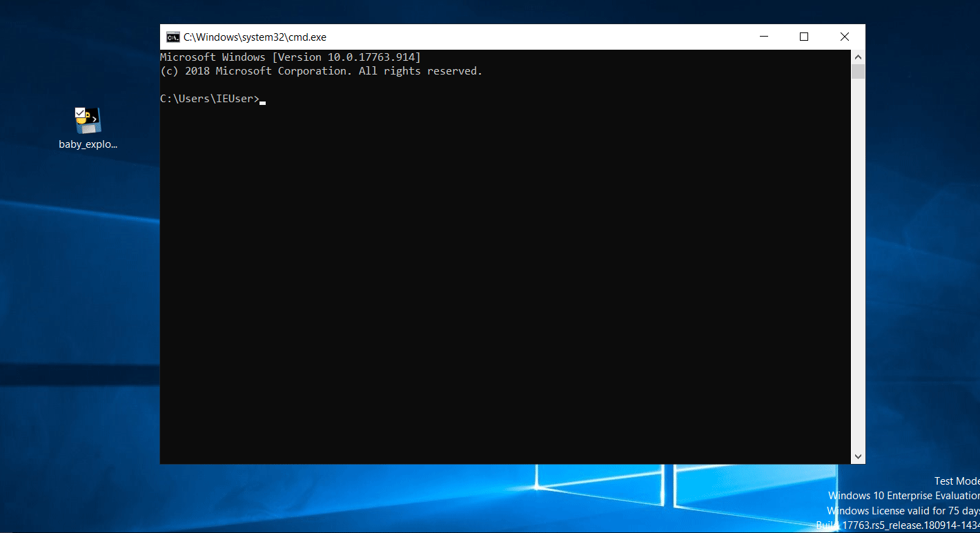This screenshot has height=533, width=980.
Task: Minimize the cmd.exe window
Action: [x=764, y=37]
